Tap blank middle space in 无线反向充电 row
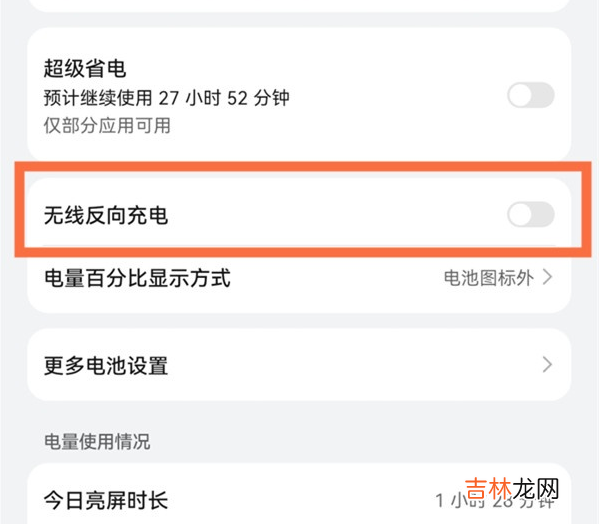This screenshot has height=524, width=600. [x=330, y=214]
